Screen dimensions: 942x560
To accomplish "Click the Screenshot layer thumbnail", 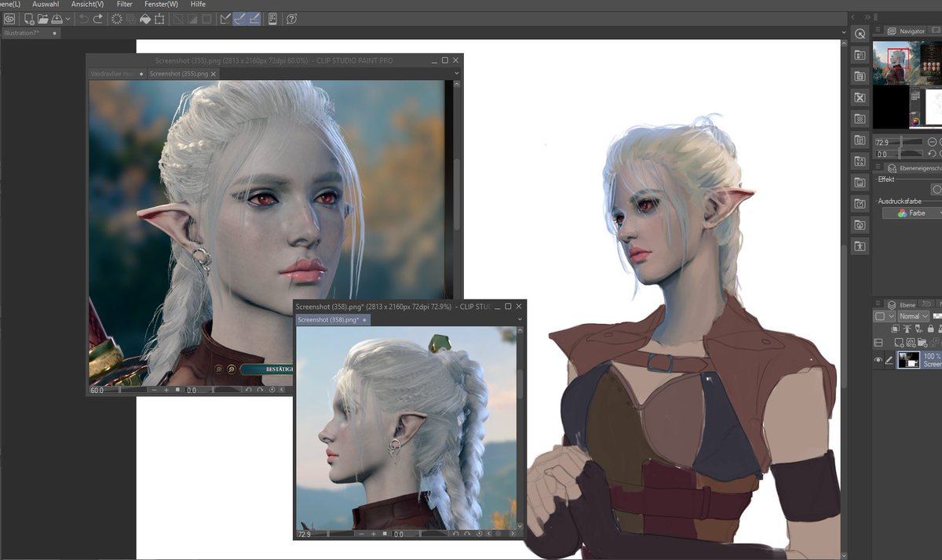I will click(909, 360).
